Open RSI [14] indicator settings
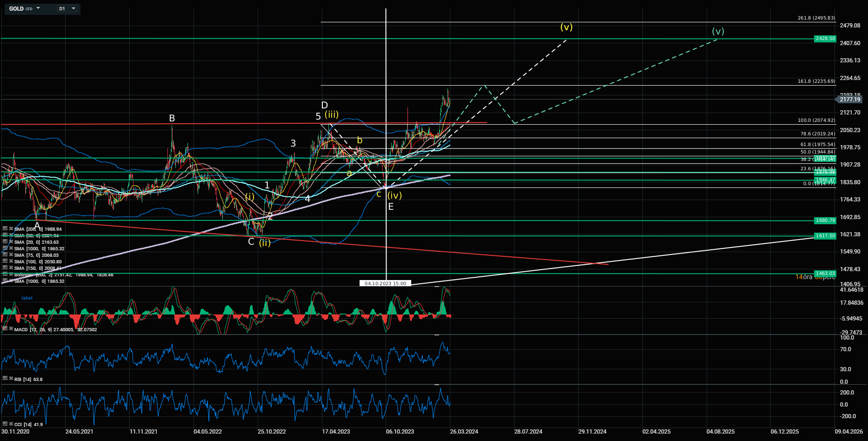Viewport: 868px width, 441px height. pyautogui.click(x=5, y=379)
